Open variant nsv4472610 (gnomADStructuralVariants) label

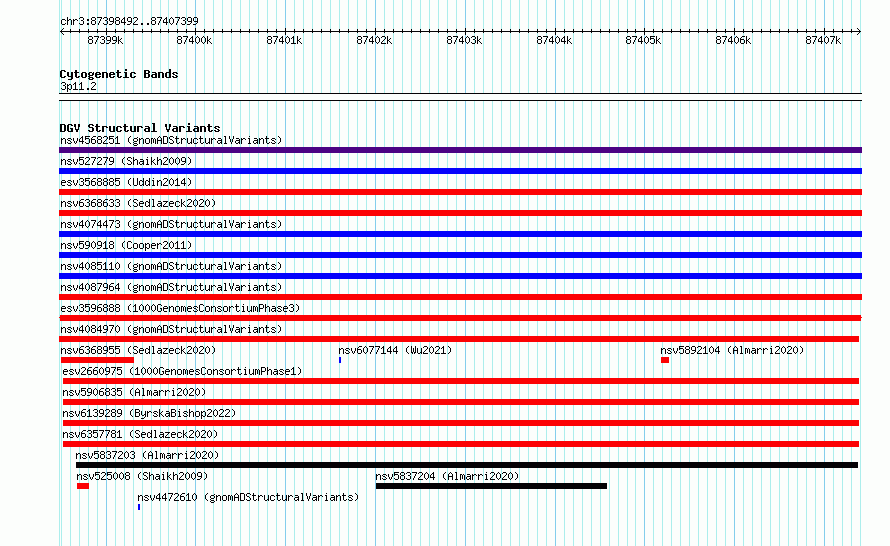(248, 497)
